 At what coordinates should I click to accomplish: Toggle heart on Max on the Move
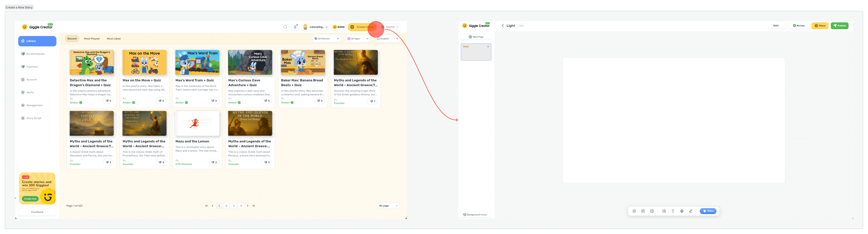tap(161, 101)
